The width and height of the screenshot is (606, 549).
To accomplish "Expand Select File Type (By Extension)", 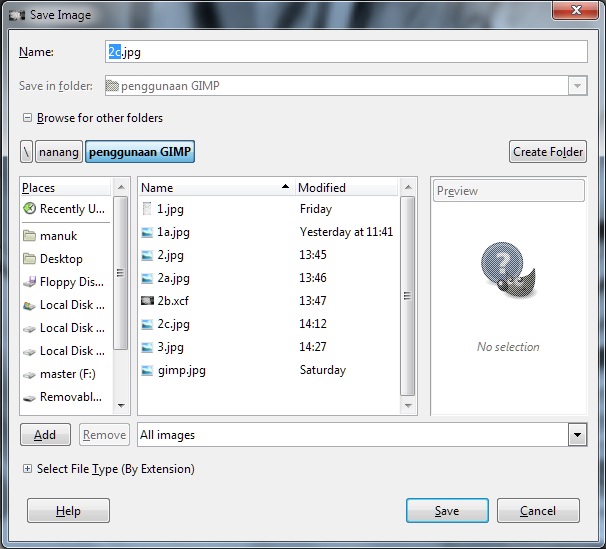I will pos(27,469).
